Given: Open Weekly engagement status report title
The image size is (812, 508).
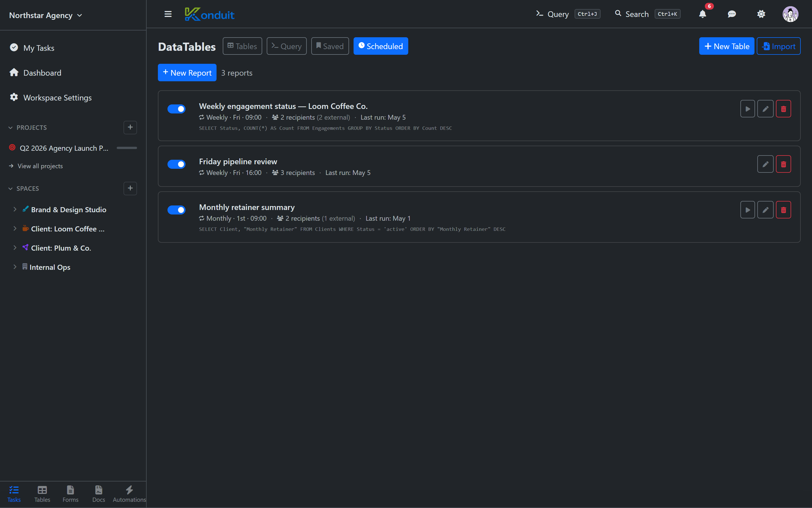Looking at the screenshot, I should coord(283,106).
